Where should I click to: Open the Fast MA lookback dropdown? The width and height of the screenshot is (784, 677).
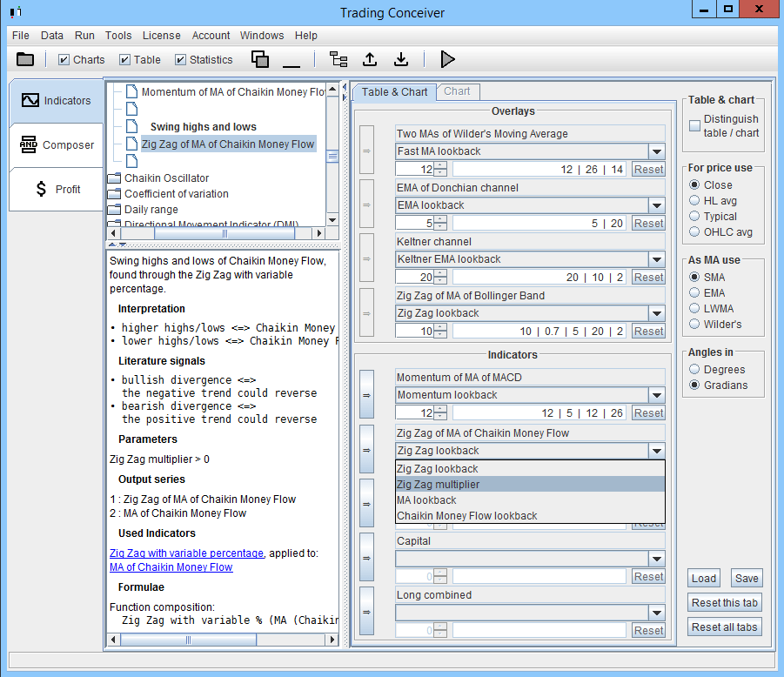click(x=656, y=151)
